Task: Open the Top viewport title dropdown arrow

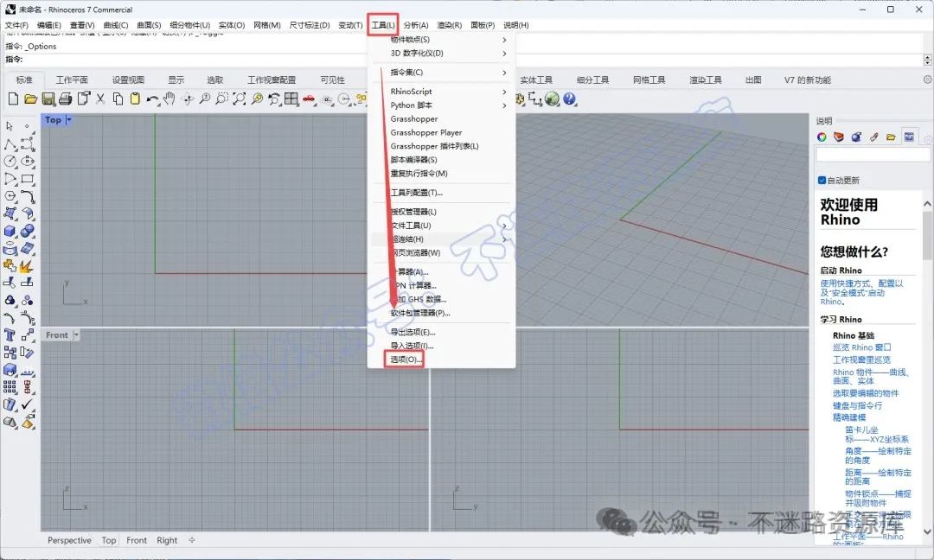Action: tap(69, 119)
